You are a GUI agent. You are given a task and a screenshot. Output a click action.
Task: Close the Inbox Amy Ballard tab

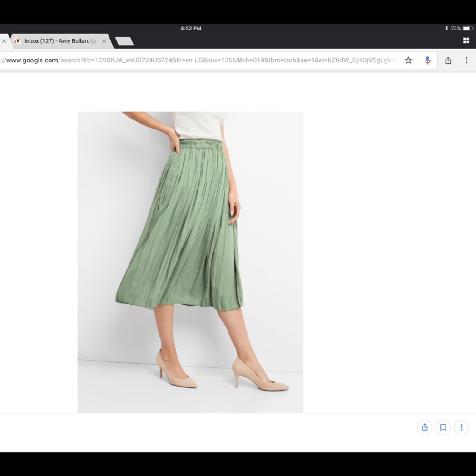click(x=104, y=41)
